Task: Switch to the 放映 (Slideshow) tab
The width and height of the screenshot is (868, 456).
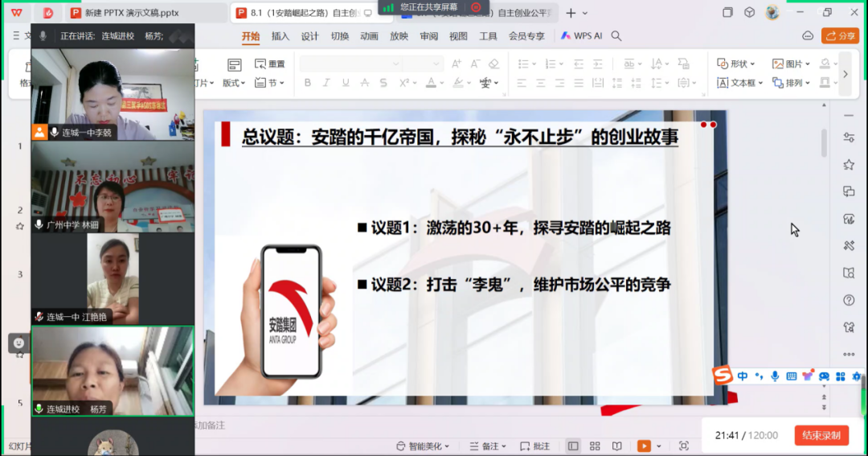Action: [x=399, y=36]
